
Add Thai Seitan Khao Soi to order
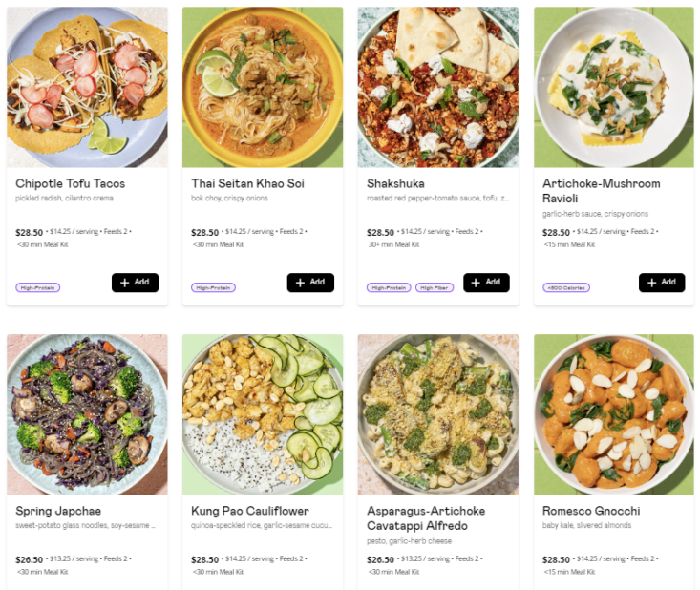310,283
